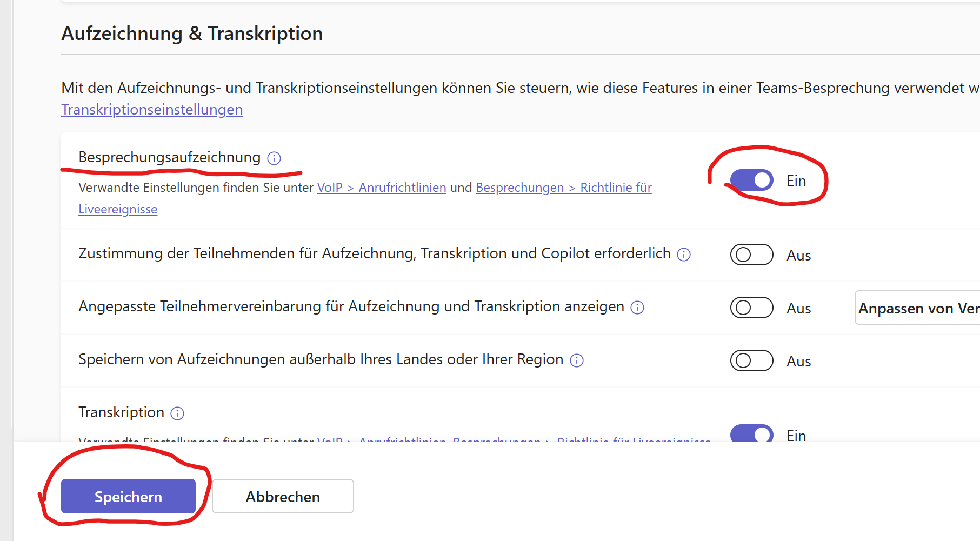980x541 pixels.
Task: Turn on Angepasste Teilnehmervereinbarung anzeigen toggle
Action: tap(751, 308)
